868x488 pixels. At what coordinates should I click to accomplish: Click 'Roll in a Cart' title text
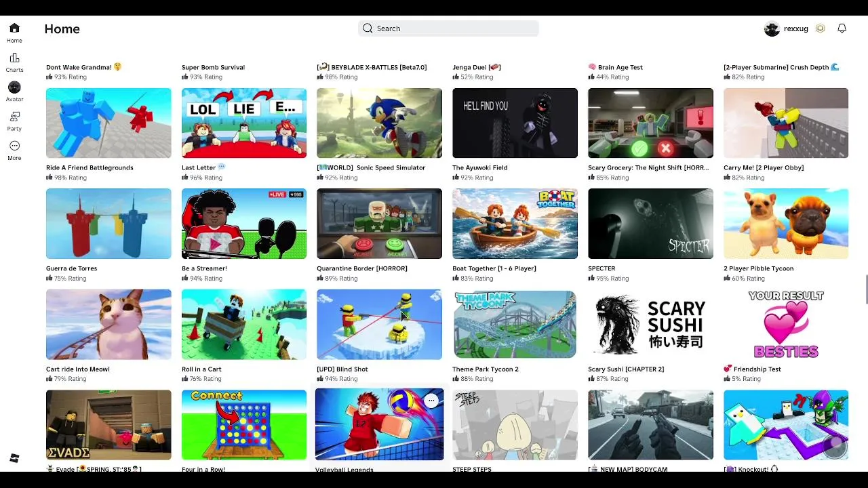(201, 369)
